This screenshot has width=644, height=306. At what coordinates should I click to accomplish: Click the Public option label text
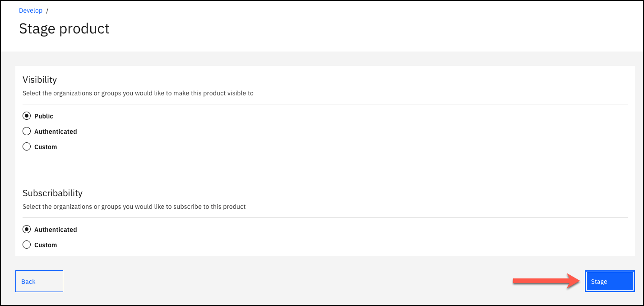[x=44, y=116]
